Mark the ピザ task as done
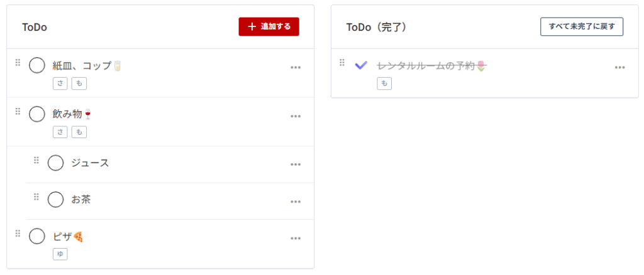Viewport: 644px width, 275px height. 37,236
